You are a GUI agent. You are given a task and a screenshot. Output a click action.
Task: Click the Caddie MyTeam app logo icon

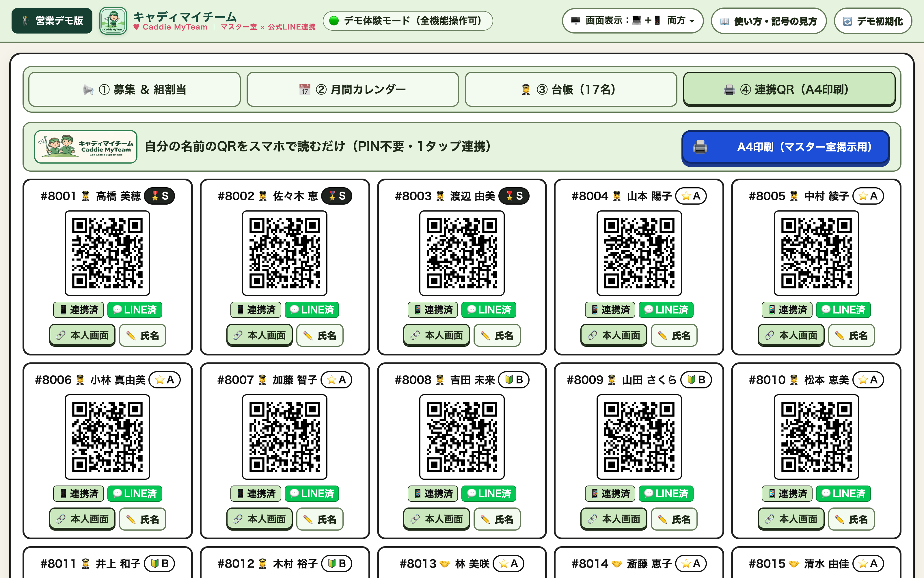(x=113, y=21)
